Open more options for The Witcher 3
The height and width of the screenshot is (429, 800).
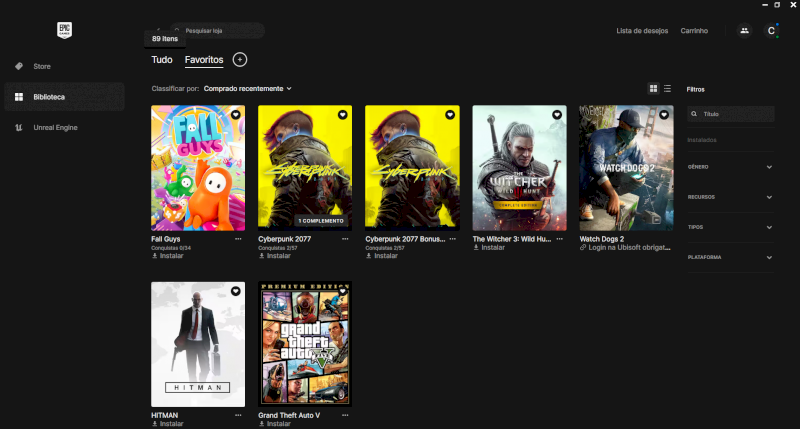pos(560,239)
